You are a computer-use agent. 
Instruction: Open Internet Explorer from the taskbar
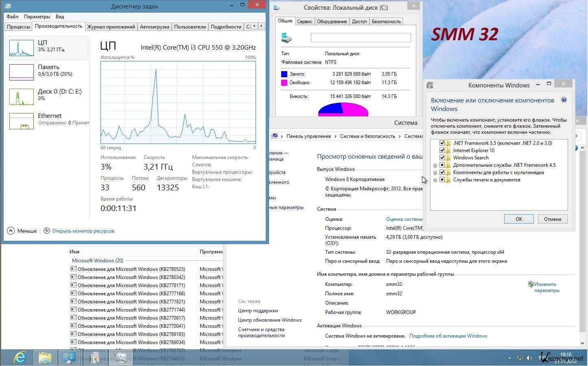coord(20,357)
